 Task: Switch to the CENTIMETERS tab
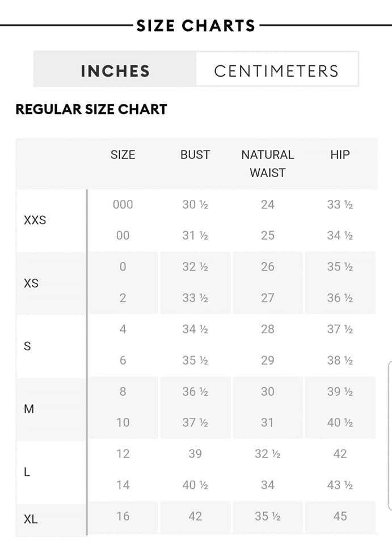point(277,71)
